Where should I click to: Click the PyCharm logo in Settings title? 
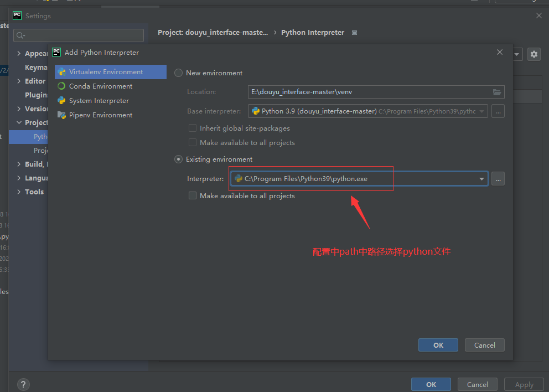coord(17,16)
